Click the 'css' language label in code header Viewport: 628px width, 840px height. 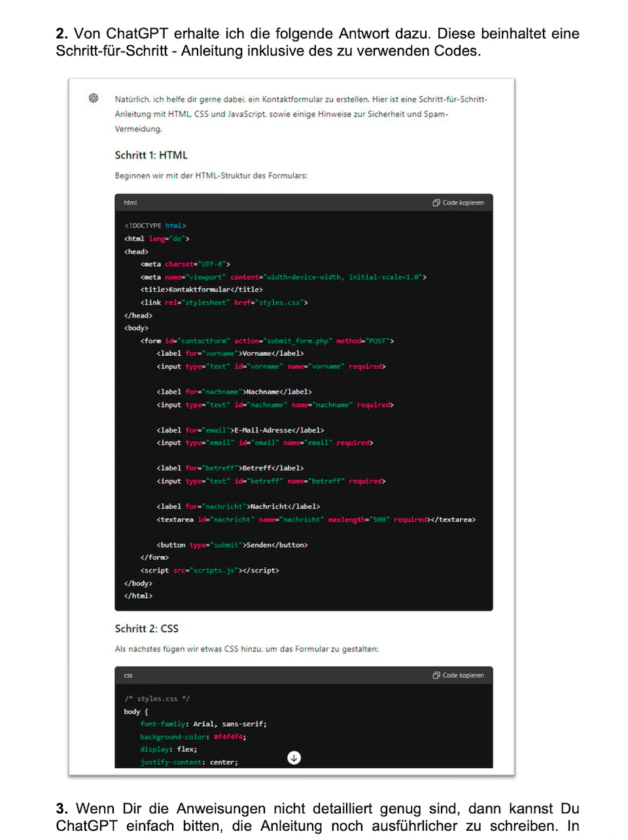128,675
